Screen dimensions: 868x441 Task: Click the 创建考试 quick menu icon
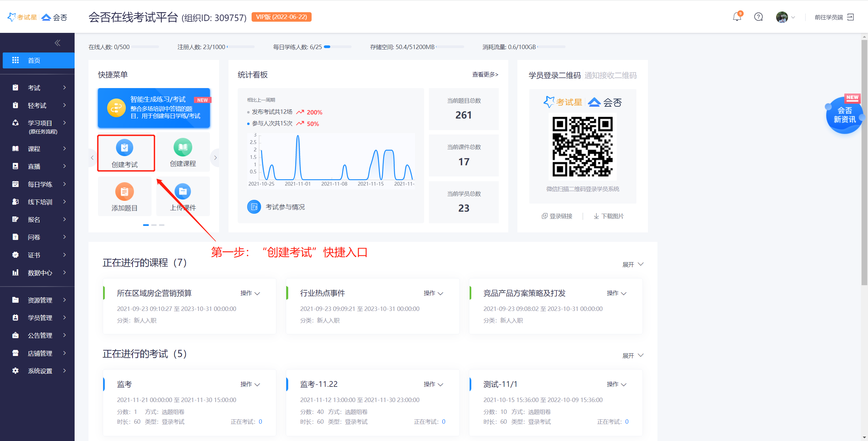coord(124,148)
